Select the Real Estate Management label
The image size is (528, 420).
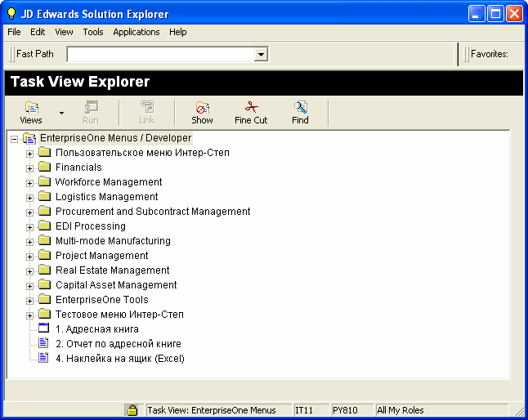point(113,270)
